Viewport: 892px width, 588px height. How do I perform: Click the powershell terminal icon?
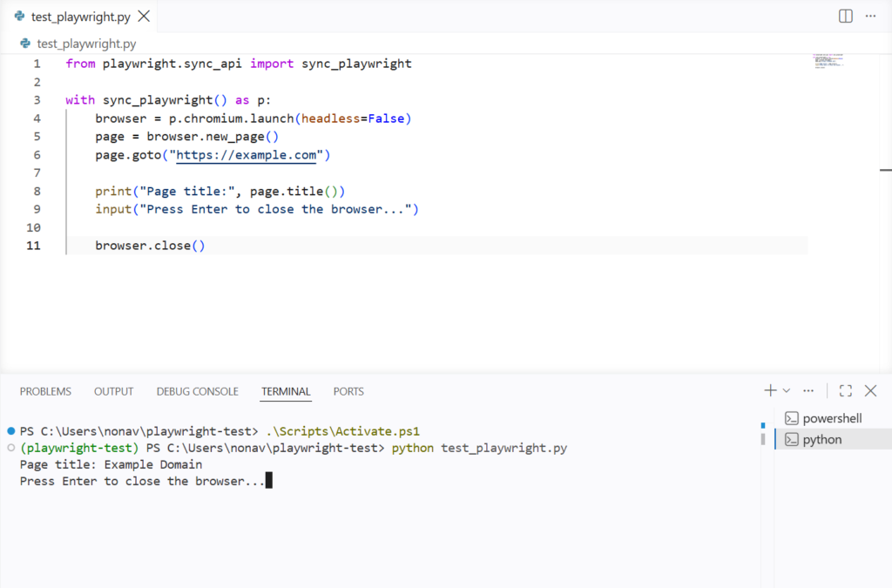pos(791,418)
